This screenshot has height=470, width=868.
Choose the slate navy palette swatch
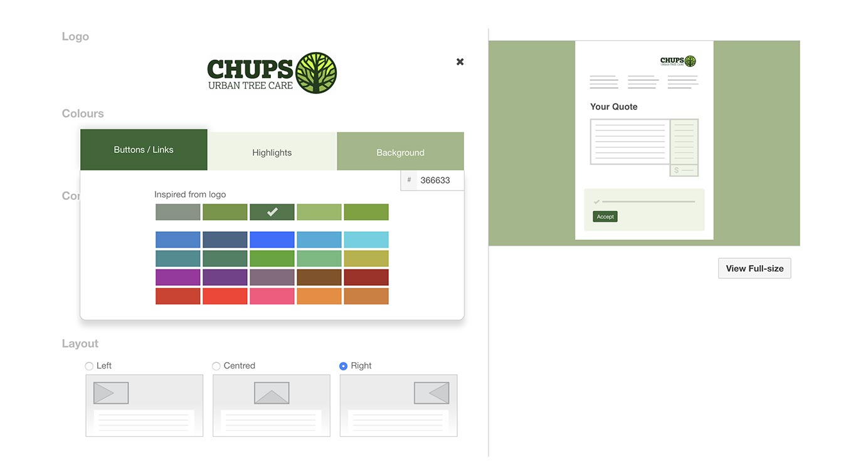click(x=225, y=240)
